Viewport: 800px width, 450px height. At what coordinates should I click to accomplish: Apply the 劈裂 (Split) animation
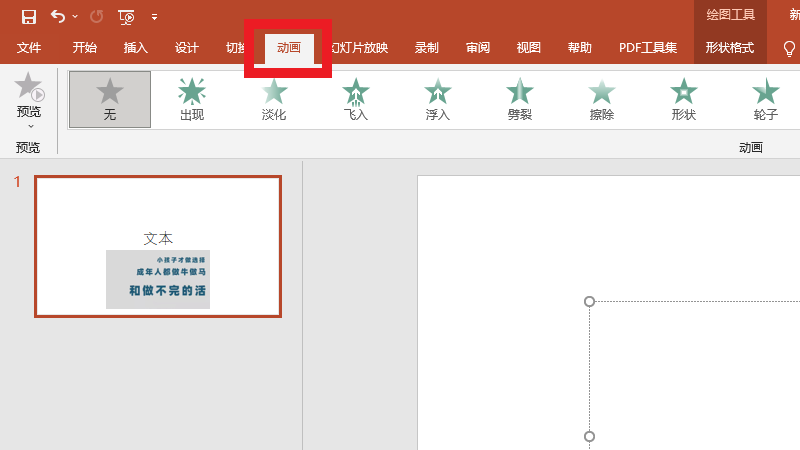pos(520,99)
